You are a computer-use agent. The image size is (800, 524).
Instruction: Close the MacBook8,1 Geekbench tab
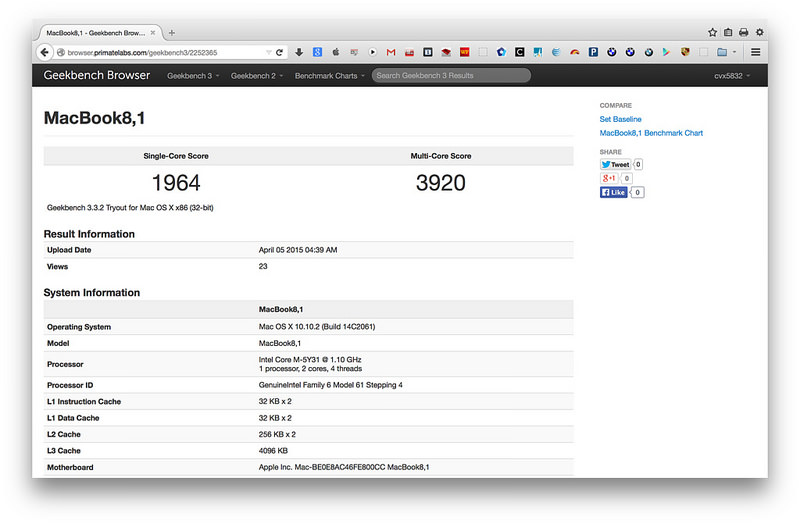(x=153, y=33)
